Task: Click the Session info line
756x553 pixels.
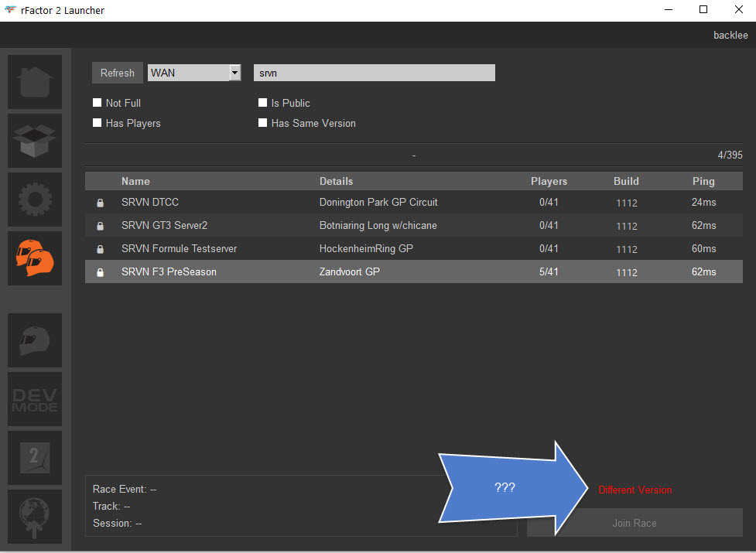Action: 117,523
